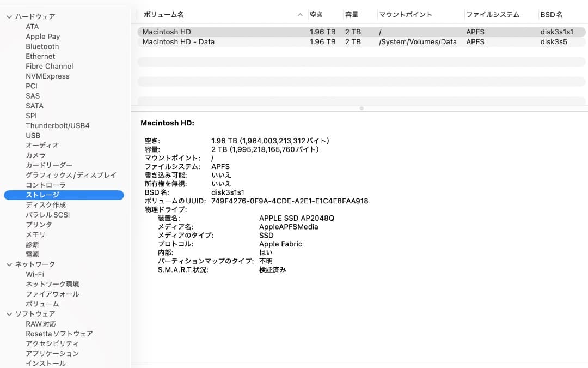Reverse sort order on ボリューム名 header
Screen dimensions: 588x368
pyautogui.click(x=218, y=15)
